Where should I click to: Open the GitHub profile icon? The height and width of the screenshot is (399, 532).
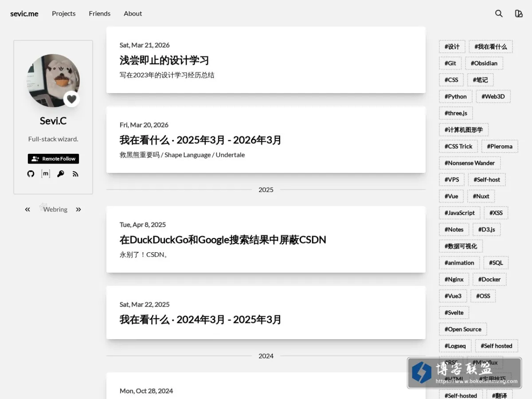pyautogui.click(x=31, y=174)
